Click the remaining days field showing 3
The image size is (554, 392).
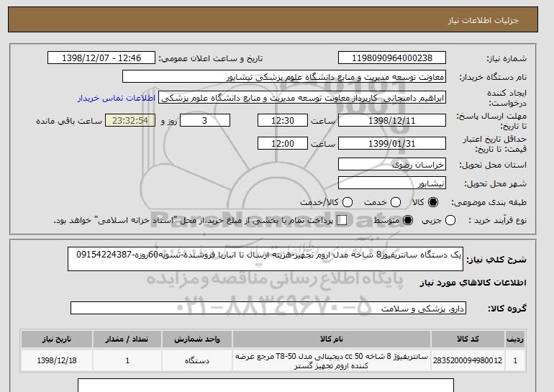click(x=205, y=120)
